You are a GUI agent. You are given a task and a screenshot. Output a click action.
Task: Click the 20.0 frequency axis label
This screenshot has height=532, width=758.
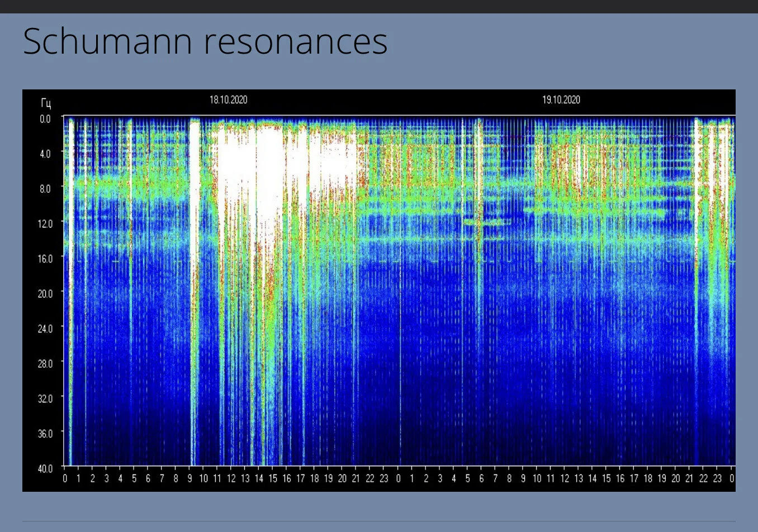(x=44, y=293)
